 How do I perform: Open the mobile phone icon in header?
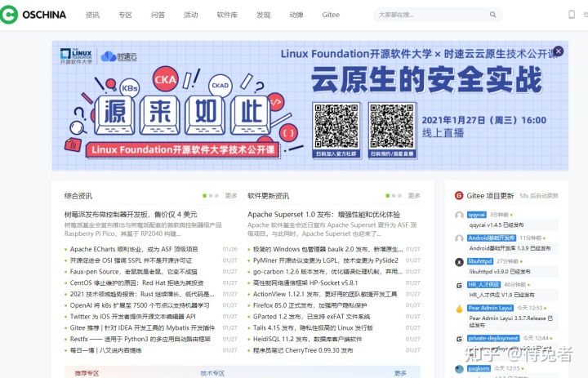(571, 15)
